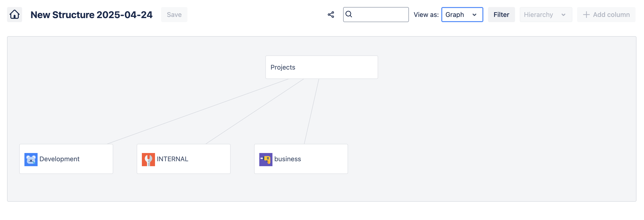Focus the search input field
This screenshot has width=644, height=220.
point(380,15)
